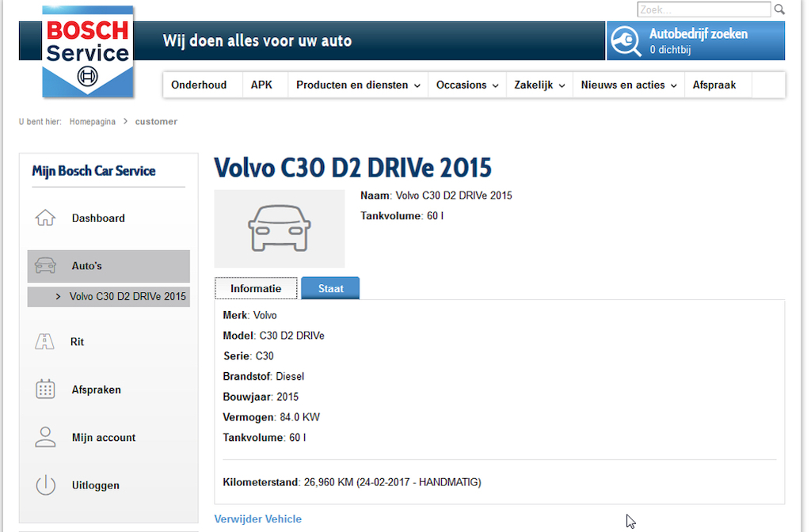Screen dimensions: 811x532
Task: Click the Bosch Service logo
Action: (87, 51)
